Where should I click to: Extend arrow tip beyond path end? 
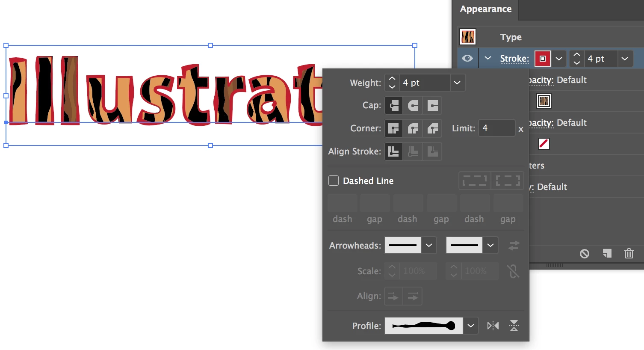coord(393,296)
